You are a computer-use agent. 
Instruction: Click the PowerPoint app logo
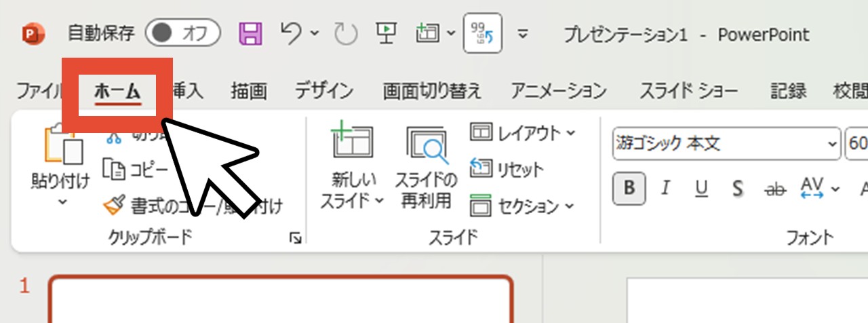32,33
